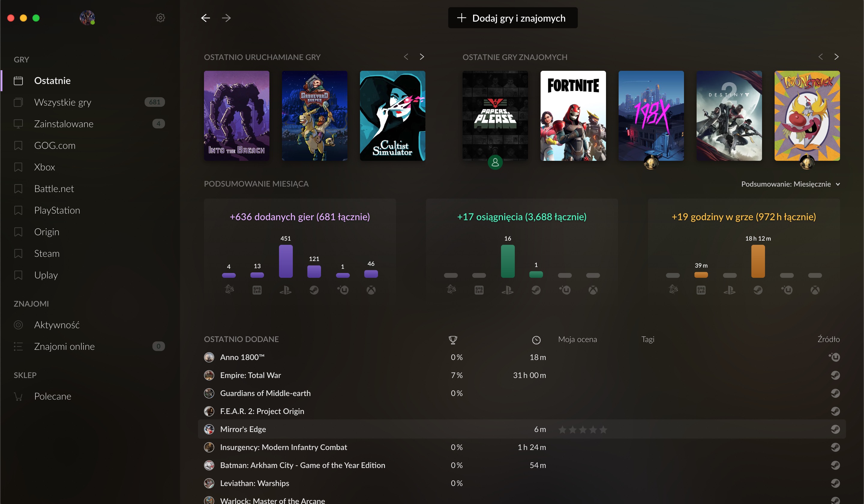This screenshot has height=504, width=864.
Task: Open Znajomi online list
Action: 90,346
